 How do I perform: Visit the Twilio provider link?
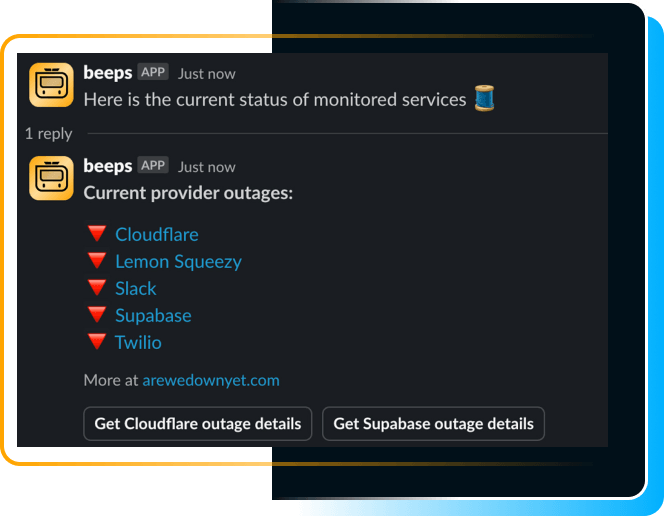[138, 342]
